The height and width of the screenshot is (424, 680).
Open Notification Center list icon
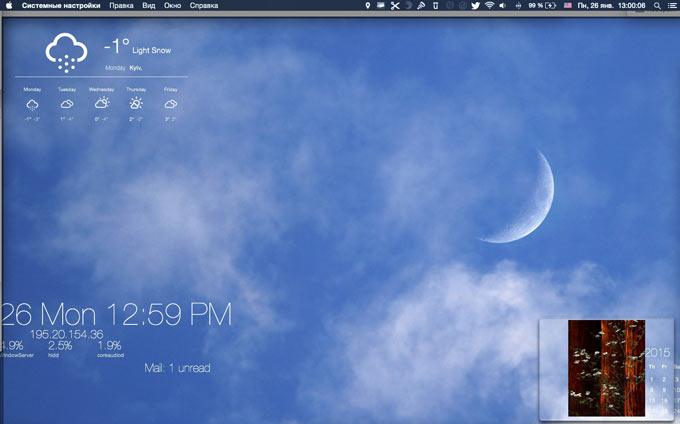coord(671,6)
